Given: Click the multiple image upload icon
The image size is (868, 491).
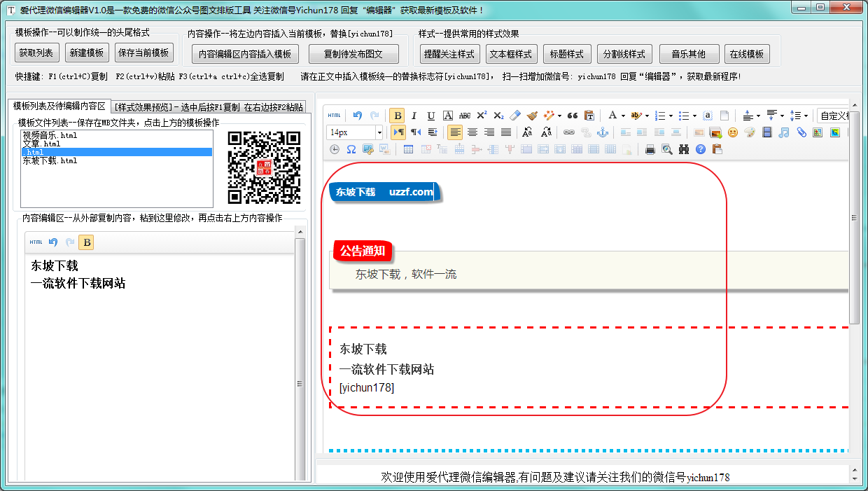Looking at the screenshot, I should (x=715, y=132).
